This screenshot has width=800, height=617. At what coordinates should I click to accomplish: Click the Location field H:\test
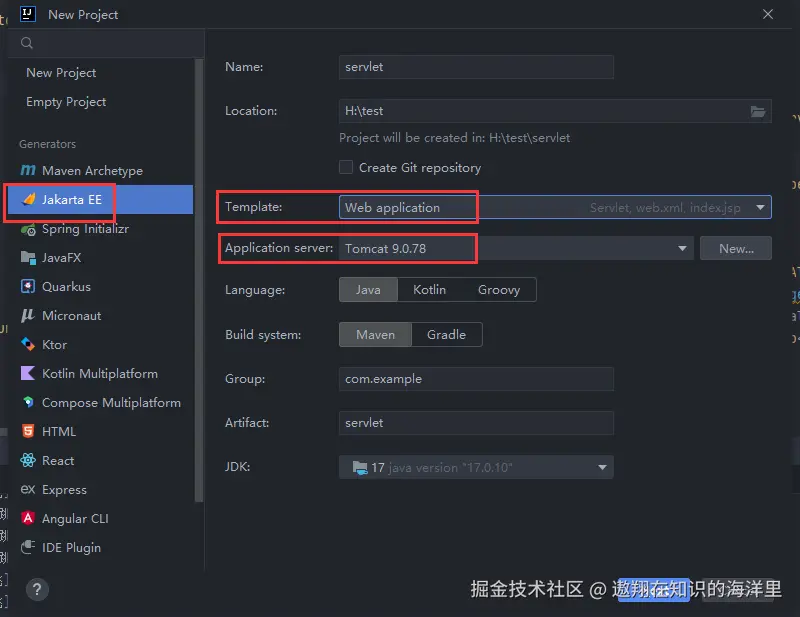pyautogui.click(x=555, y=111)
